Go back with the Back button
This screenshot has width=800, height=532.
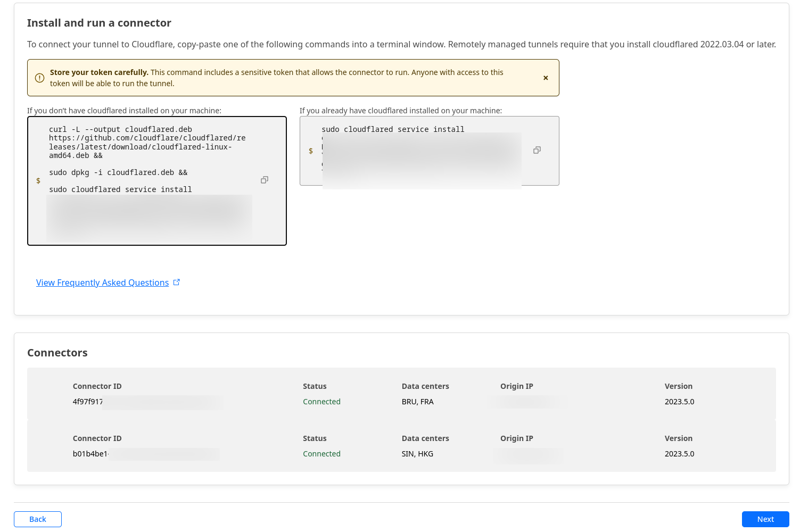(x=38, y=519)
